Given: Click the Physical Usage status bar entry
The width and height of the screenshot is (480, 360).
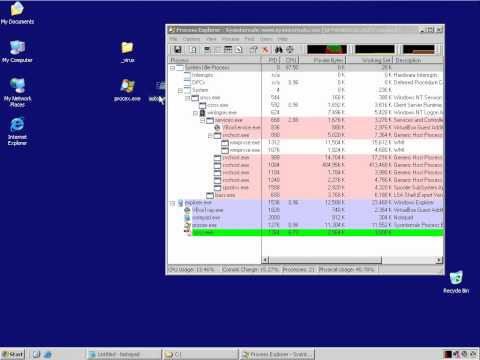Looking at the screenshot, I should tap(347, 269).
